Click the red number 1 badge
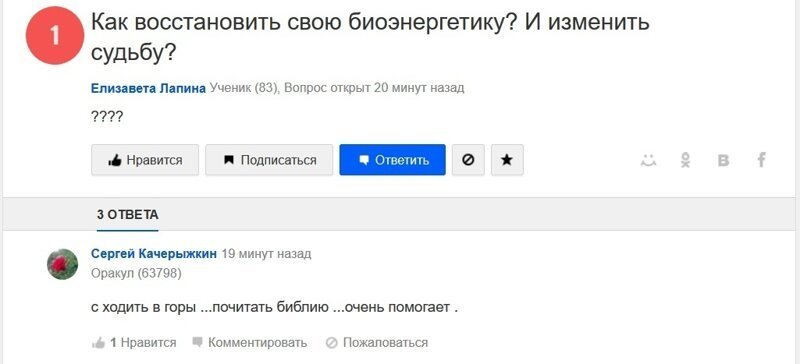 pos(55,36)
